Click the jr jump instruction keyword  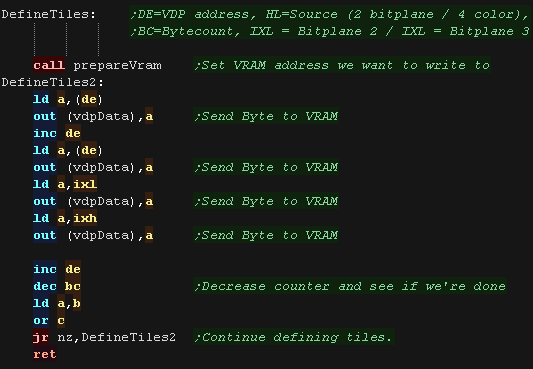coord(41,337)
